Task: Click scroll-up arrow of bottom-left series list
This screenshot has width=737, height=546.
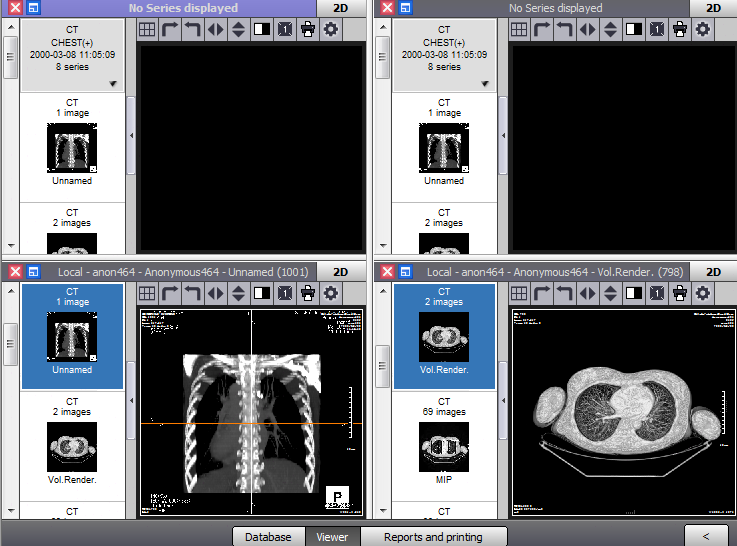Action: (11, 291)
